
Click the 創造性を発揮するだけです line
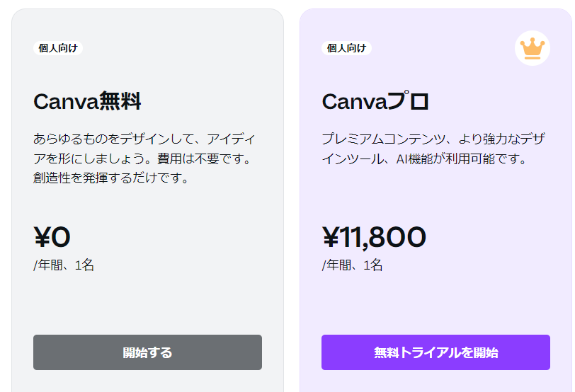pos(110,178)
